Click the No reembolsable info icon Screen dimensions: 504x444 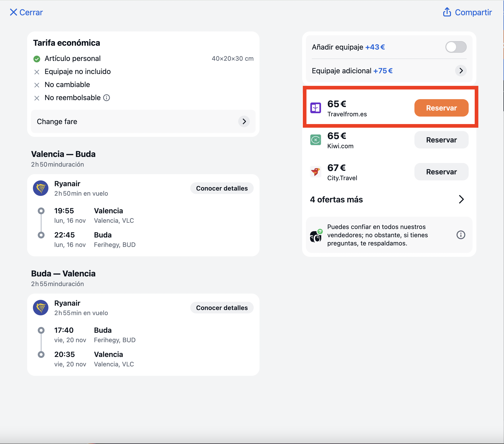tap(107, 98)
